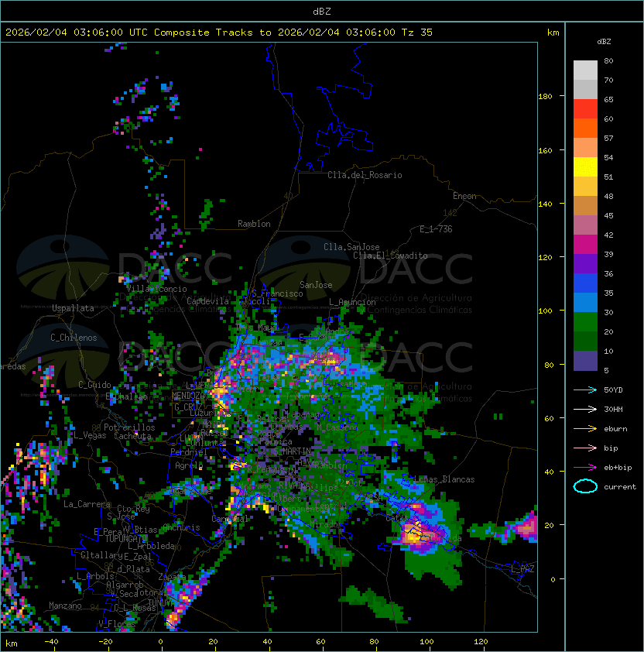
Task: Click the eburn legend label
Action: click(615, 429)
